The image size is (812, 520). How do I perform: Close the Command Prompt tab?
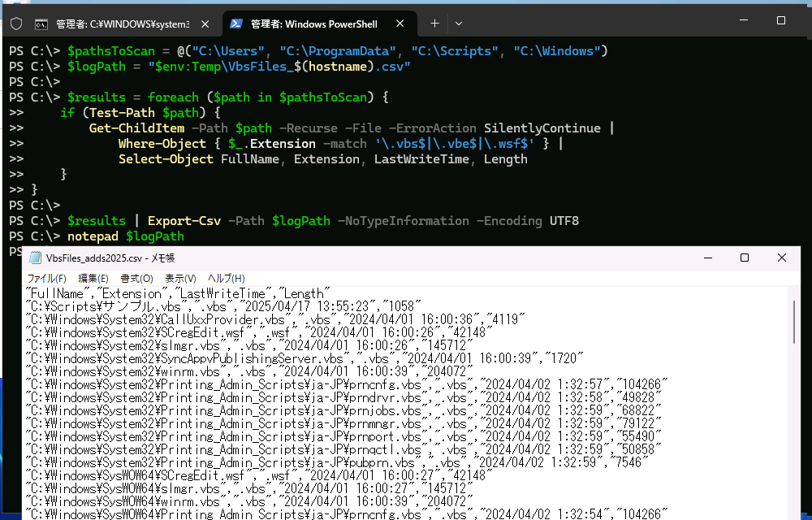click(x=204, y=24)
